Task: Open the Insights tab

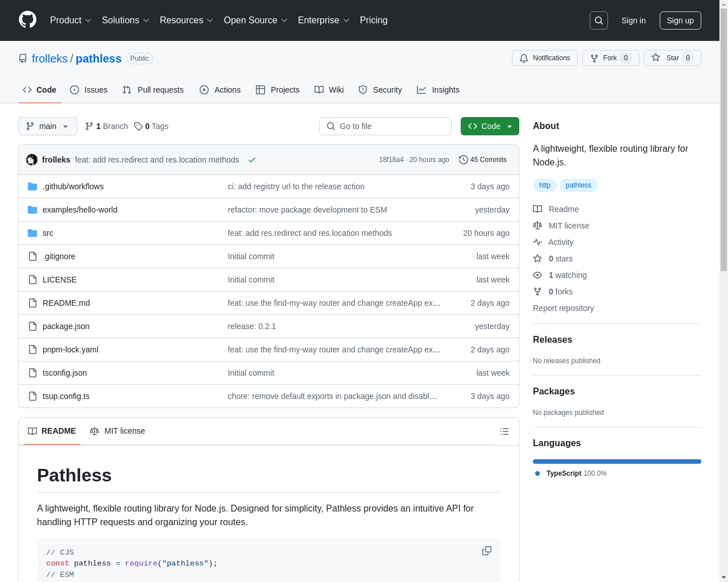Action: (438, 90)
